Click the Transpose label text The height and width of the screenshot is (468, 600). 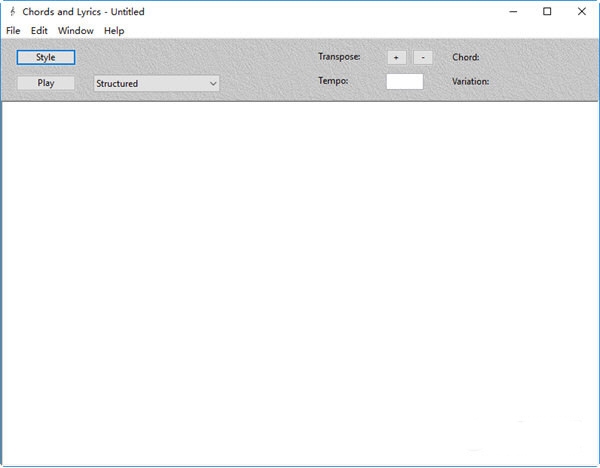point(339,57)
